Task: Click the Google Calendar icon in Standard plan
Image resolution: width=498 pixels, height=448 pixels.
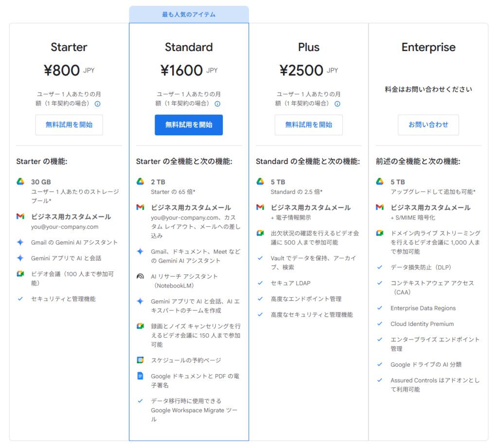Action: (140, 360)
